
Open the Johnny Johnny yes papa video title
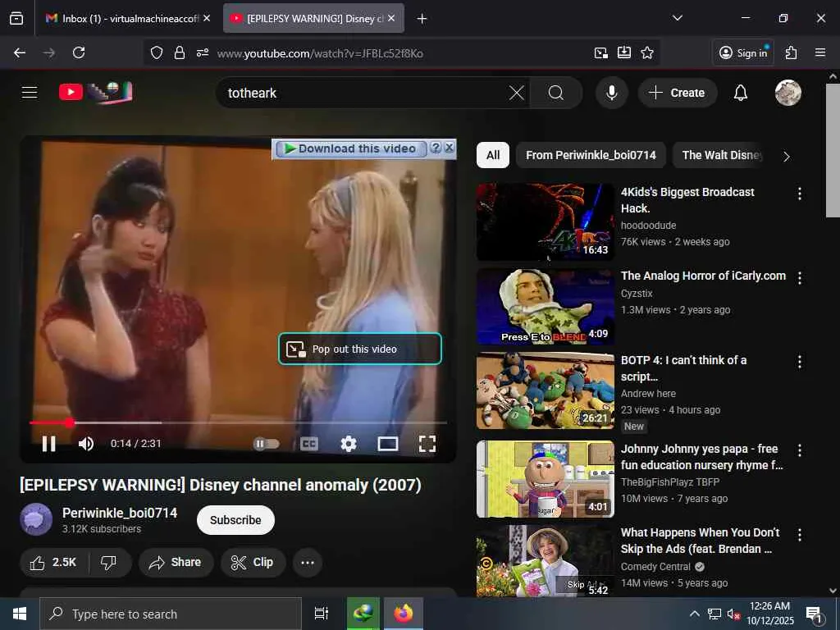pyautogui.click(x=702, y=456)
